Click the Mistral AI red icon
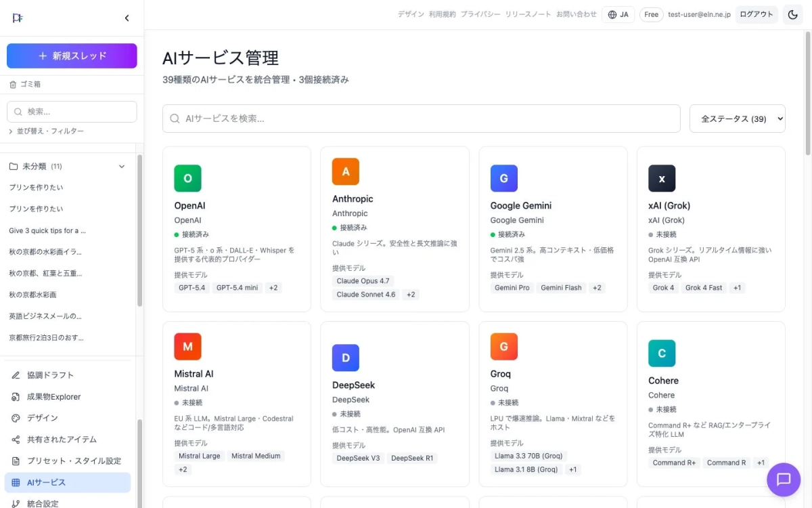 coord(187,347)
